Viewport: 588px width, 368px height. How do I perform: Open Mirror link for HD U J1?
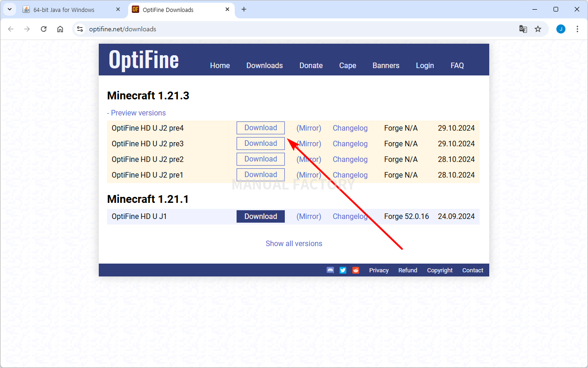tap(309, 216)
